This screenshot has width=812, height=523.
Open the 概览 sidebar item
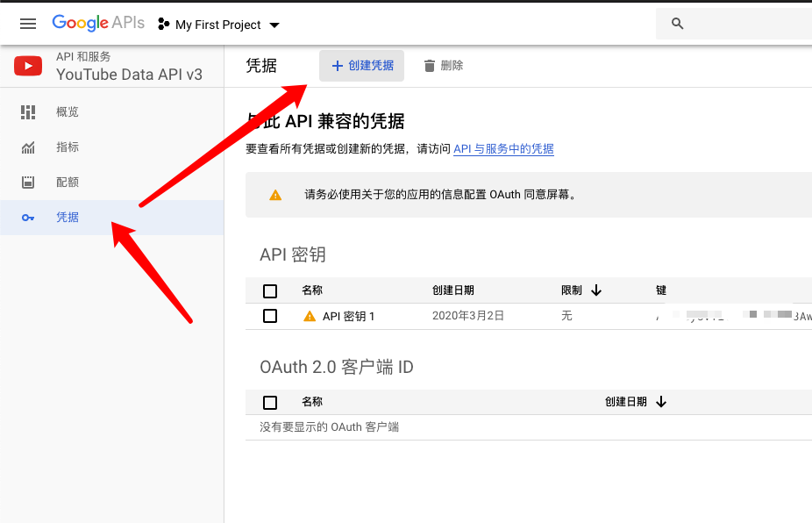(112, 112)
